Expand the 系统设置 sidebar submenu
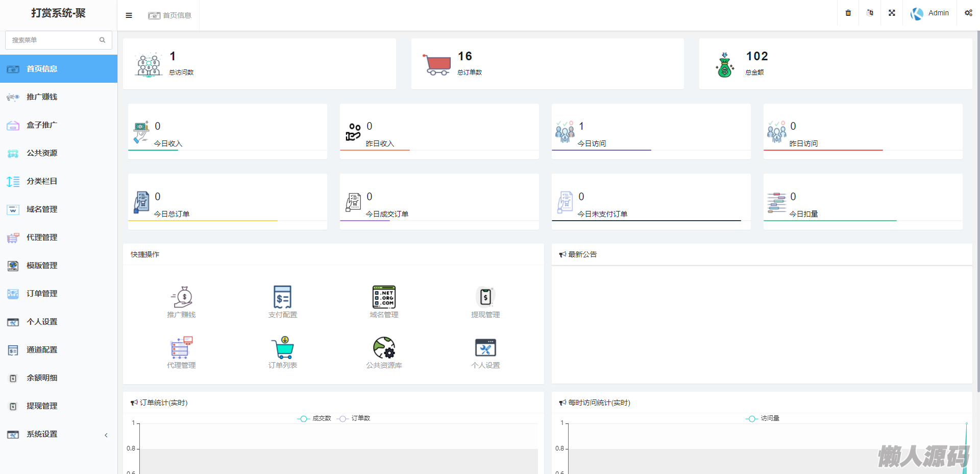This screenshot has width=980, height=474. (x=58, y=434)
